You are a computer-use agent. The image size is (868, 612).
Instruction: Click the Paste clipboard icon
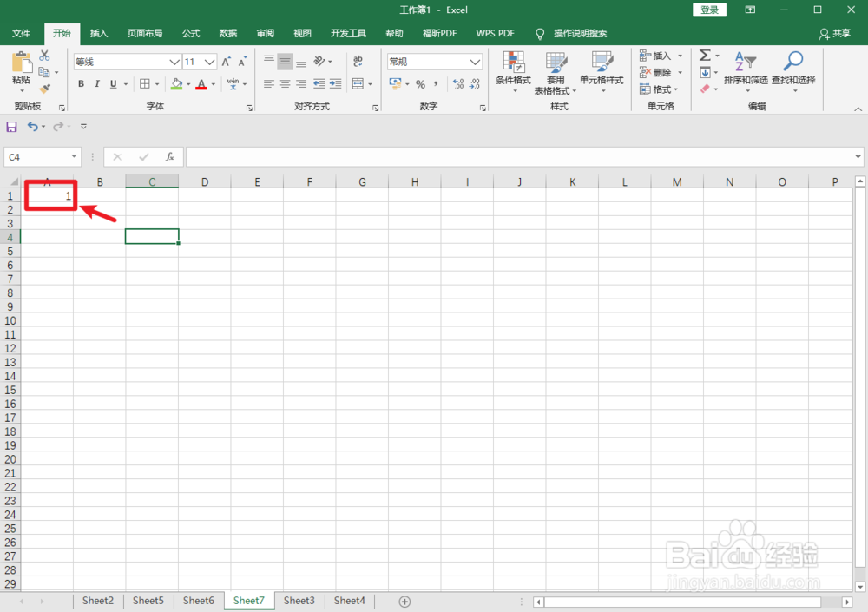(21, 62)
